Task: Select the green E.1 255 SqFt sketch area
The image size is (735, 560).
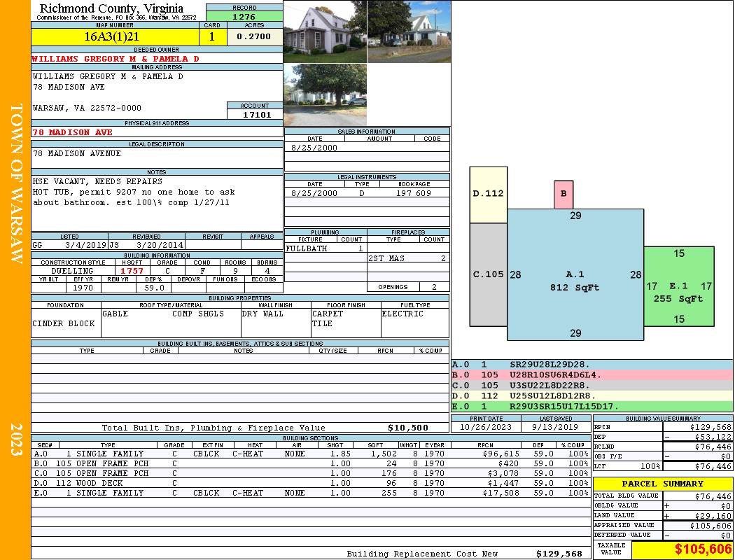Action: 678,287
